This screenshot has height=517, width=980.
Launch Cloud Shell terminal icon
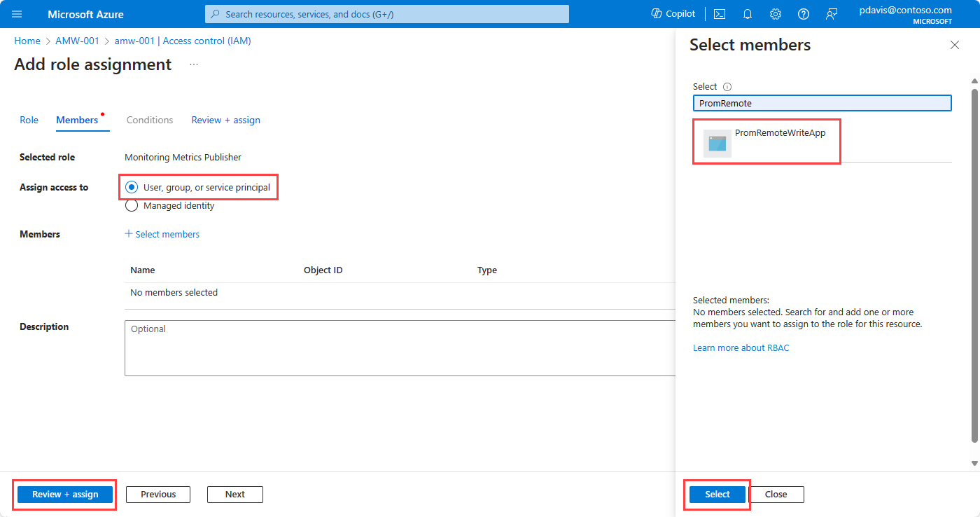point(720,14)
